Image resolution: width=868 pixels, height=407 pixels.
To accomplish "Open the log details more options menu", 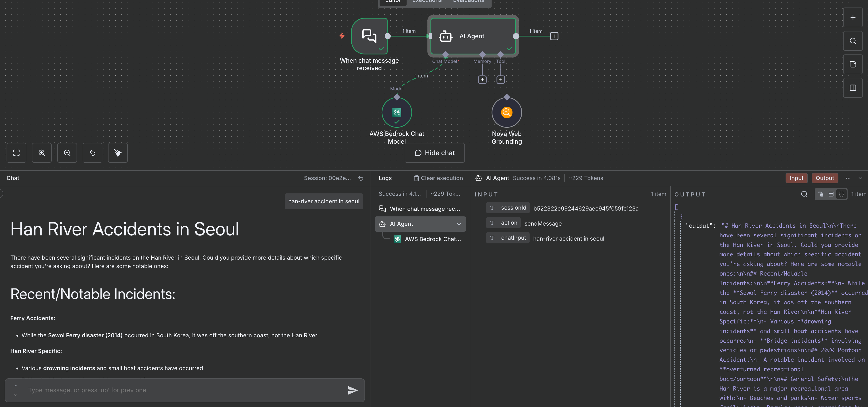I will 848,178.
